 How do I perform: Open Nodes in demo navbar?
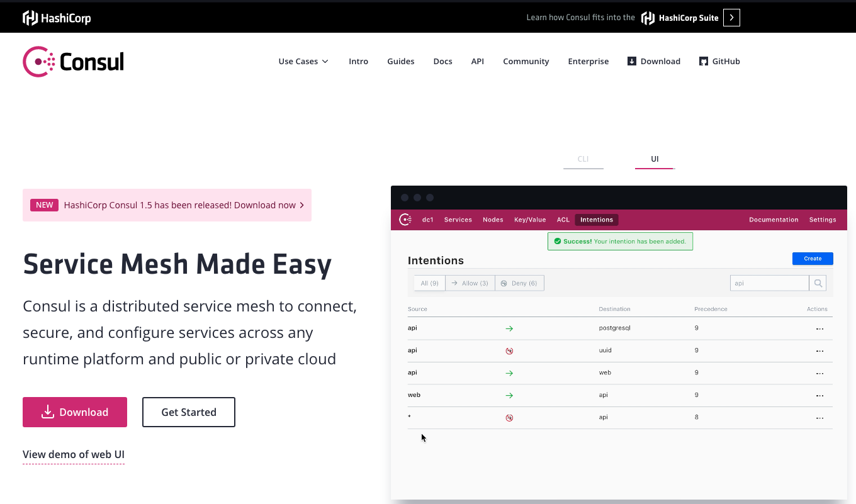pyautogui.click(x=493, y=220)
